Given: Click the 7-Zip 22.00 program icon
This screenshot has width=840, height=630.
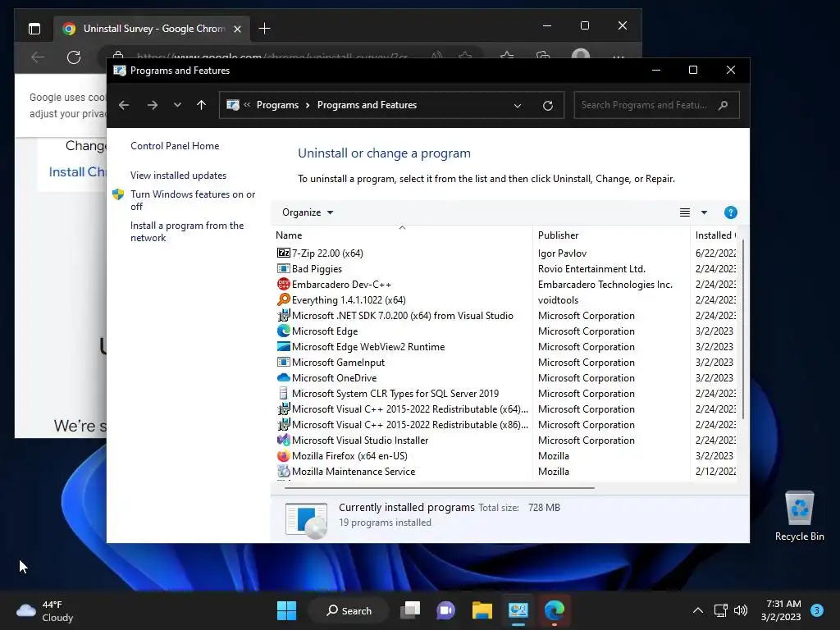Looking at the screenshot, I should pos(283,253).
